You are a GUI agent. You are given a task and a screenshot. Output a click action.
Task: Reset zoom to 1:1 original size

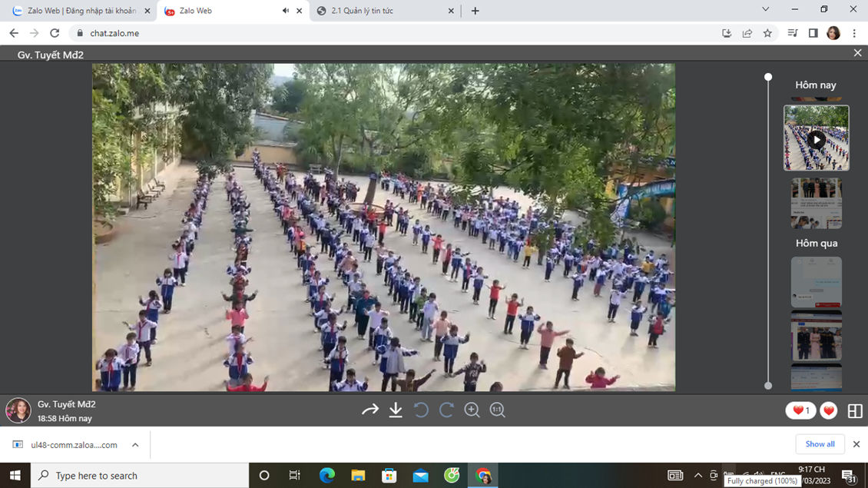(498, 410)
